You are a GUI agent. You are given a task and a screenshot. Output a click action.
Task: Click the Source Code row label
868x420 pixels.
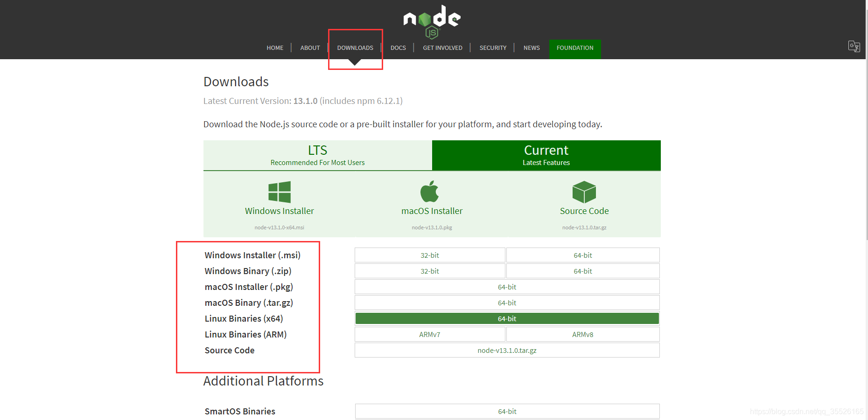[230, 350]
